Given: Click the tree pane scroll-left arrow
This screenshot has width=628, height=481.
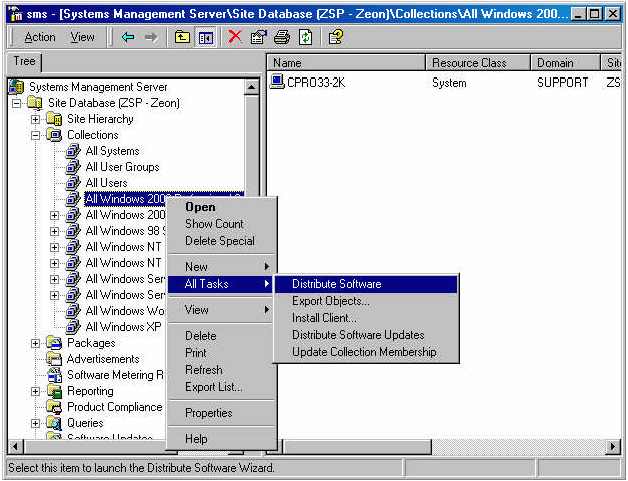Looking at the screenshot, I should 16,446.
